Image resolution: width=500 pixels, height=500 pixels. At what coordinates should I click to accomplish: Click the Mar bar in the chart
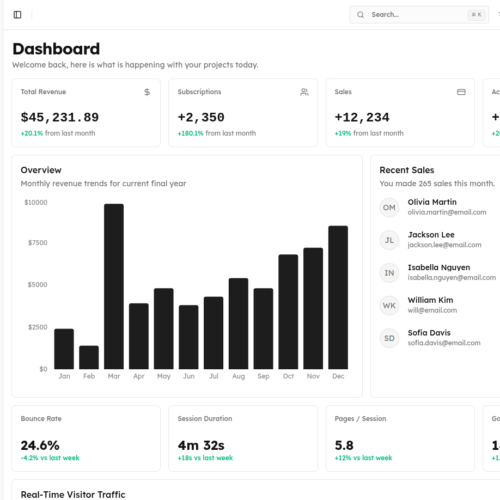(x=114, y=287)
